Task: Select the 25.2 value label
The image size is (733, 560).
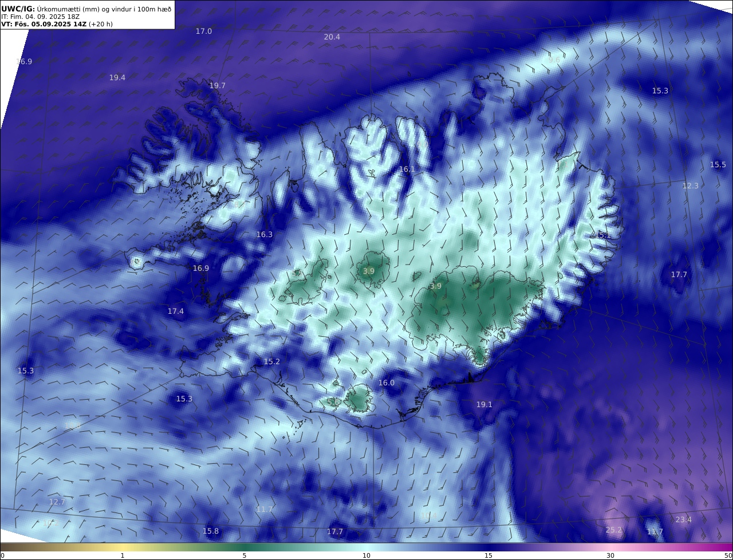Action: pos(614,530)
